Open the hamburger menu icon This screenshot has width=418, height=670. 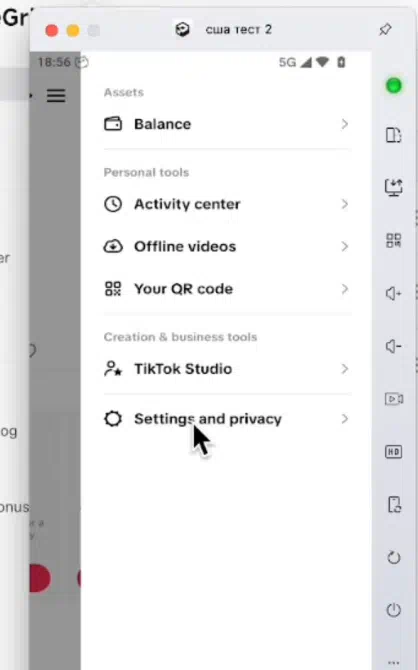[x=56, y=95]
